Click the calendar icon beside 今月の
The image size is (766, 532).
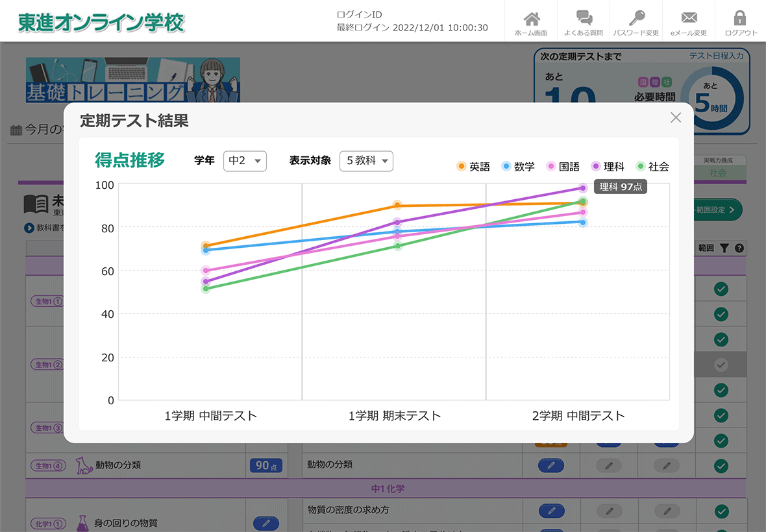point(16,130)
